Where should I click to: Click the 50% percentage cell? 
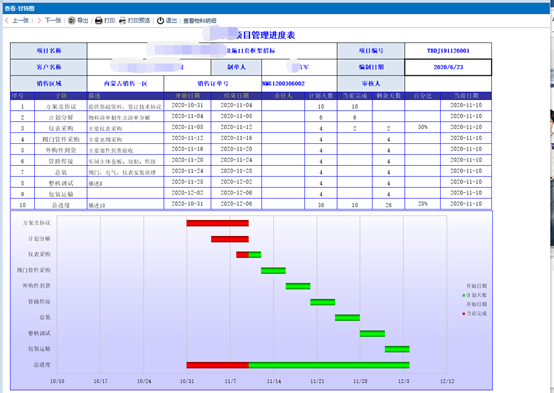click(x=423, y=127)
